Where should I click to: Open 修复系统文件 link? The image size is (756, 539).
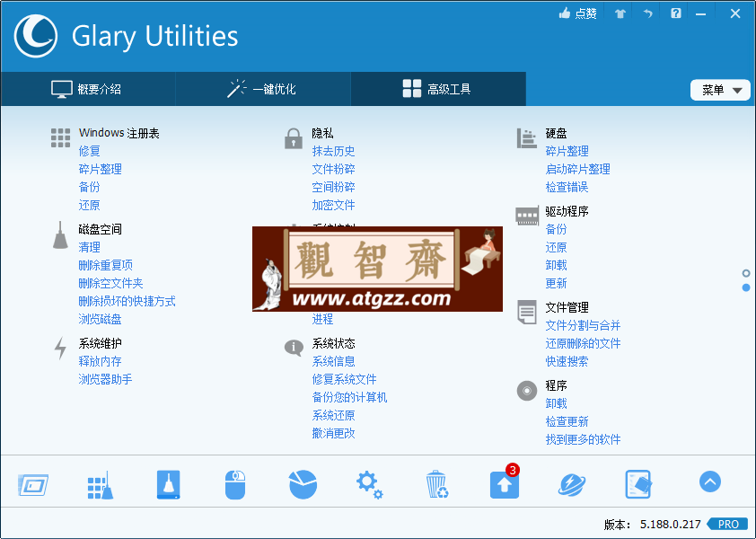click(344, 379)
